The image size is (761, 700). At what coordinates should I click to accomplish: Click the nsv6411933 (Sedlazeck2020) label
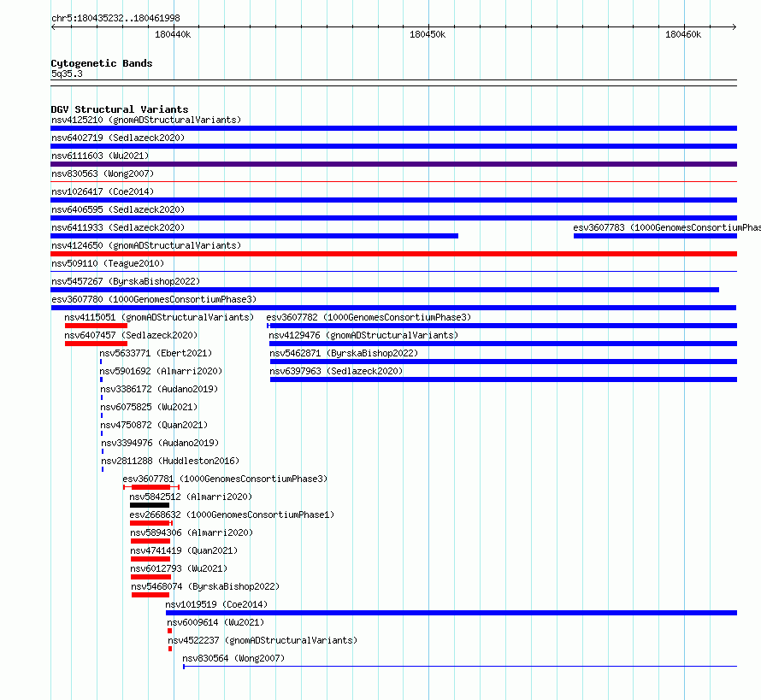point(118,227)
